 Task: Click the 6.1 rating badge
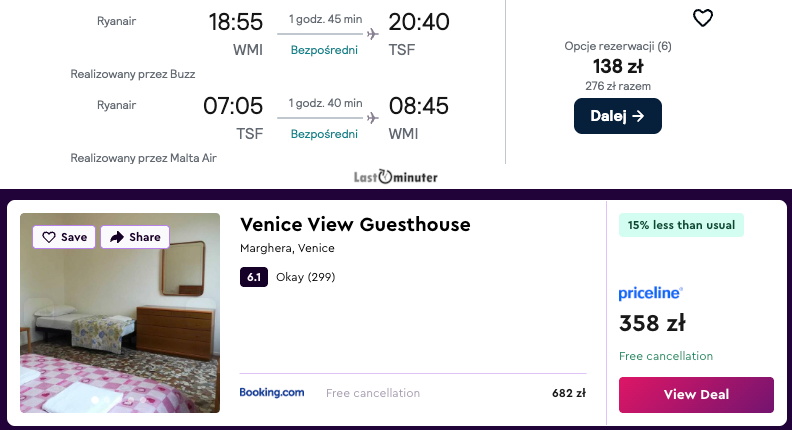(x=254, y=277)
